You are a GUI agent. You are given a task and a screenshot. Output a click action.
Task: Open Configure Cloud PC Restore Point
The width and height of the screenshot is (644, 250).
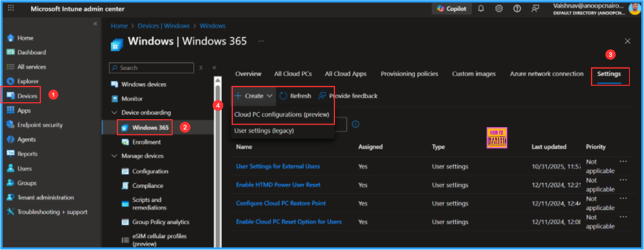tap(281, 203)
